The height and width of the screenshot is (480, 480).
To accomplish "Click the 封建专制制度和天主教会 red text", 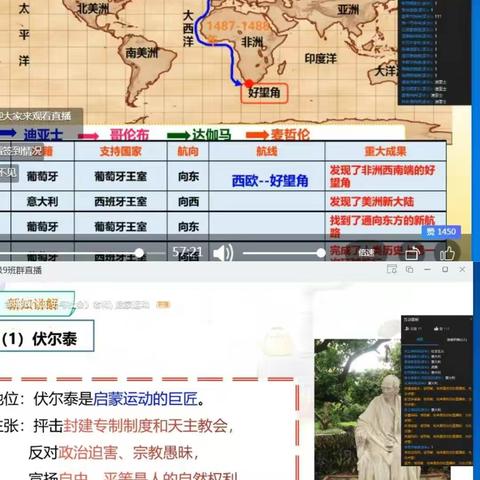I will 145,426.
